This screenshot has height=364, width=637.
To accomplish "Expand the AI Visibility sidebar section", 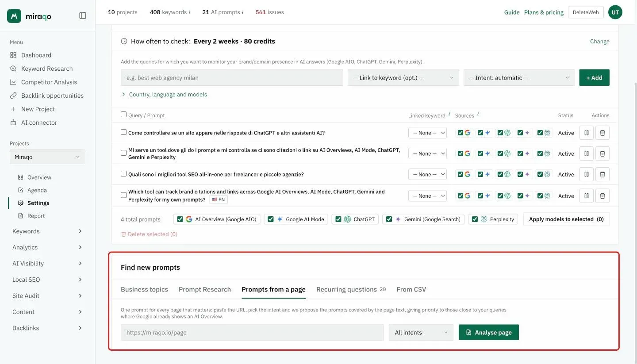I will pos(47,264).
